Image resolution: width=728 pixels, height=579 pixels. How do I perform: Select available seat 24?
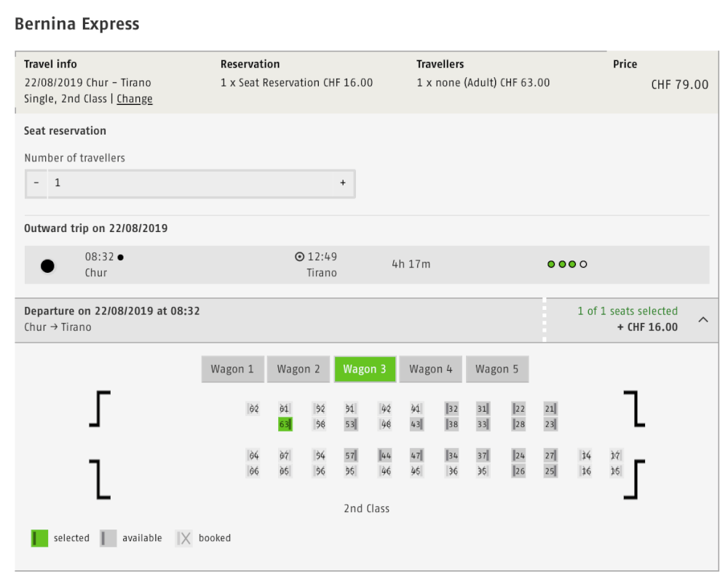pyautogui.click(x=518, y=455)
